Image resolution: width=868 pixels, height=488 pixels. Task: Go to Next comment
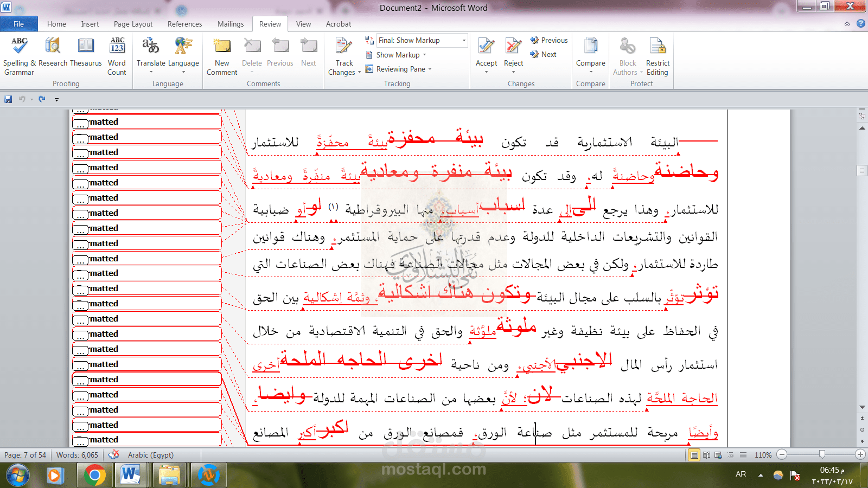coord(309,52)
